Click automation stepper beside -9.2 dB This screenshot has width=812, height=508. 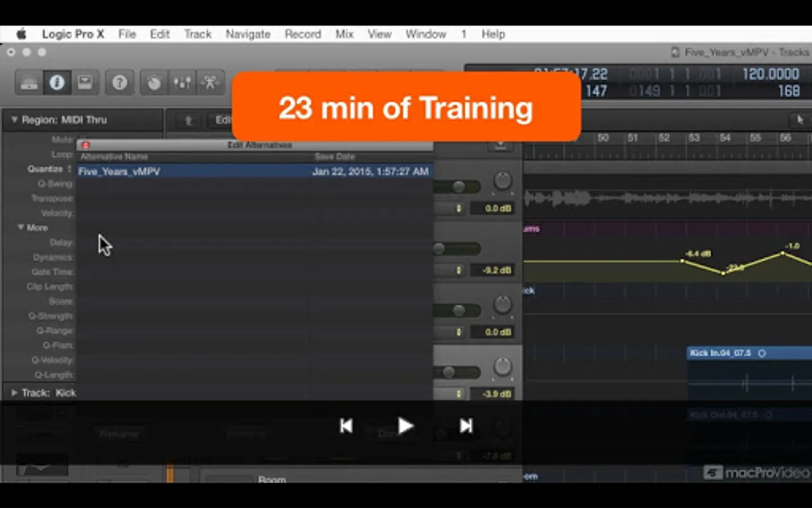tap(458, 270)
